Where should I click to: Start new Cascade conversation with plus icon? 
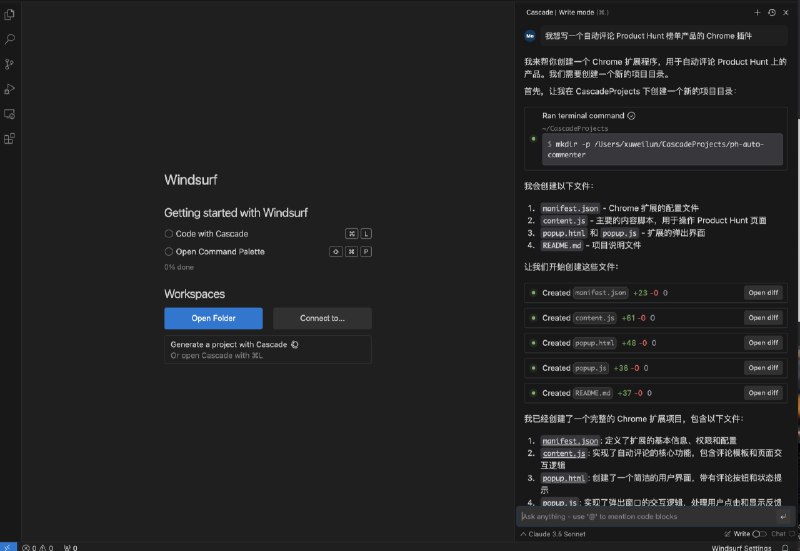757,12
